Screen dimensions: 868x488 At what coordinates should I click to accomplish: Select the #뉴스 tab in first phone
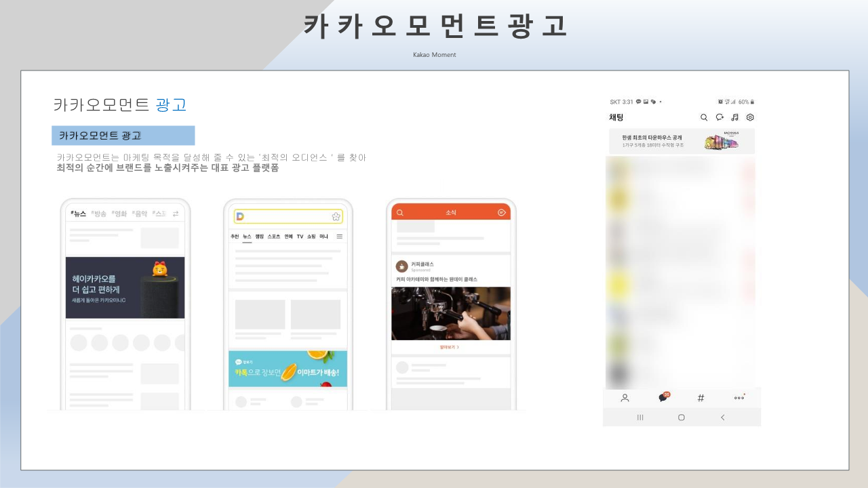[79, 213]
